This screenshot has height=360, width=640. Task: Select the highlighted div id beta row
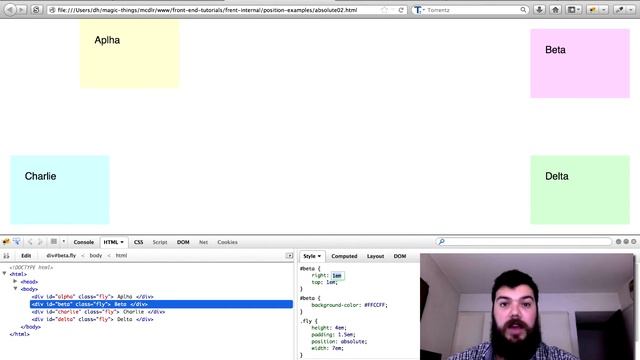[161, 304]
